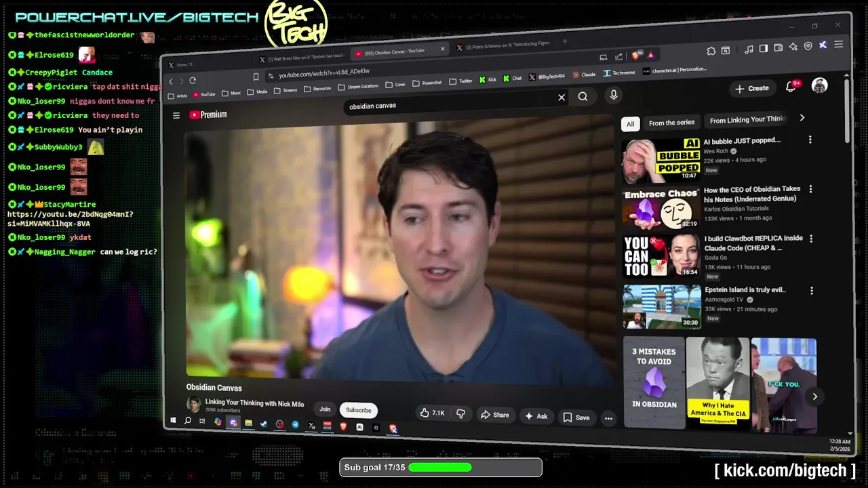Select the From Linking Your Thinking chip

(747, 120)
